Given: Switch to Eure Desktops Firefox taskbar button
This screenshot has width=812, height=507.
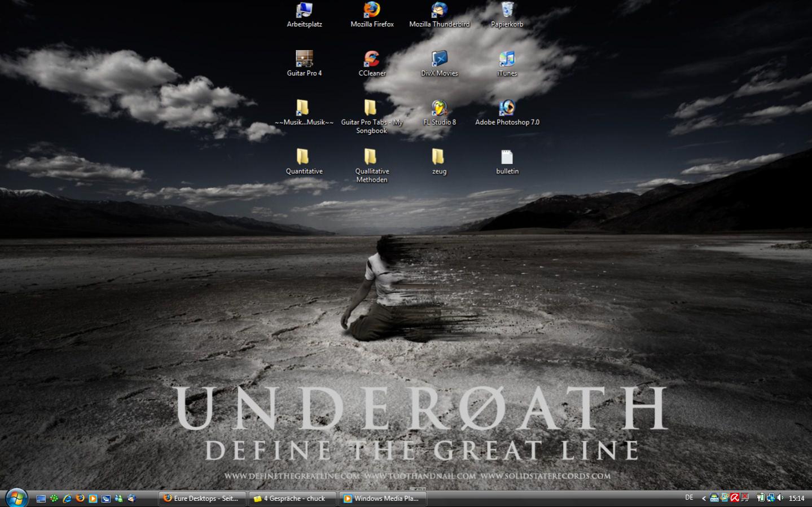Looking at the screenshot, I should [203, 499].
